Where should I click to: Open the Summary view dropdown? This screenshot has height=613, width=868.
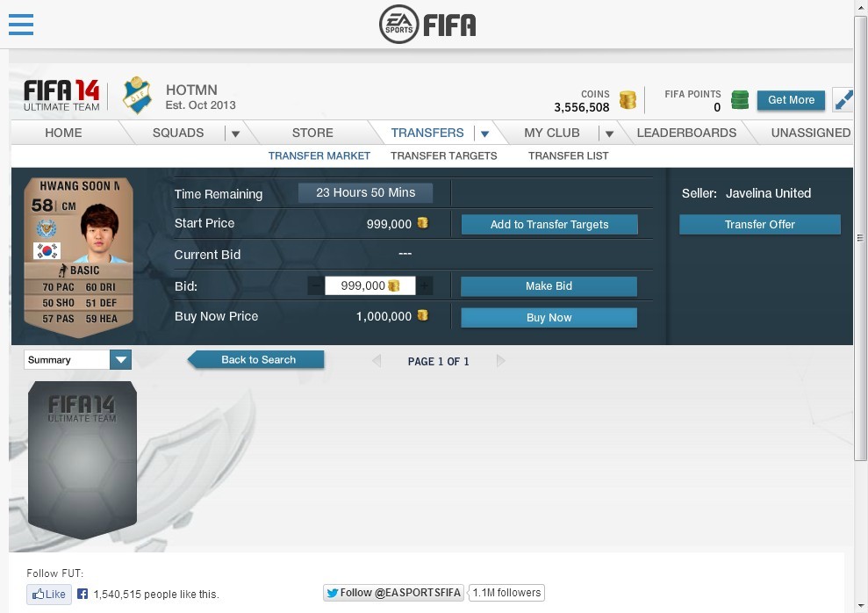click(x=77, y=360)
